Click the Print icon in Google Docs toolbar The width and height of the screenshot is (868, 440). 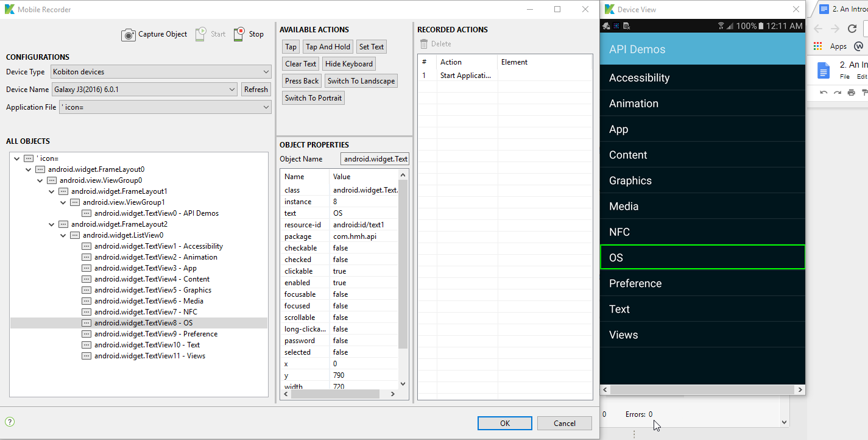[851, 92]
